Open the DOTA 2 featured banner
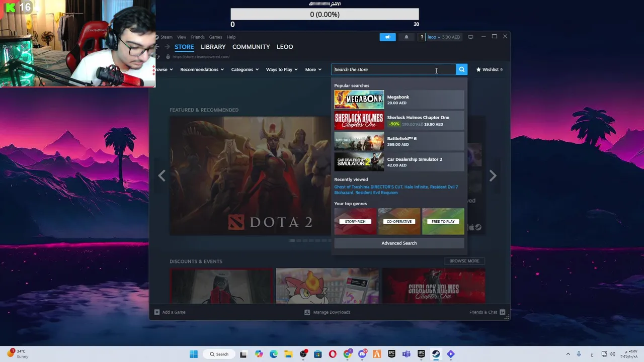Viewport: 644px width, 362px height. [250, 175]
